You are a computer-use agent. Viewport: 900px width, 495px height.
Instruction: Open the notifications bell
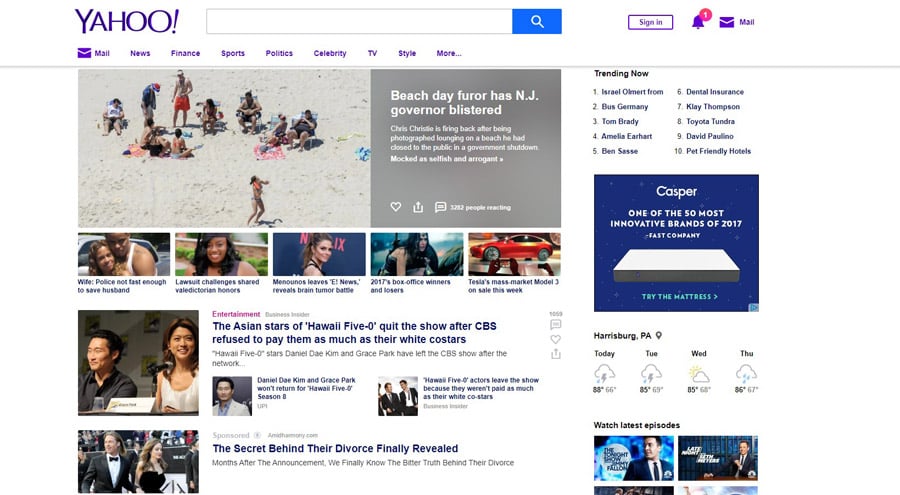coord(698,22)
